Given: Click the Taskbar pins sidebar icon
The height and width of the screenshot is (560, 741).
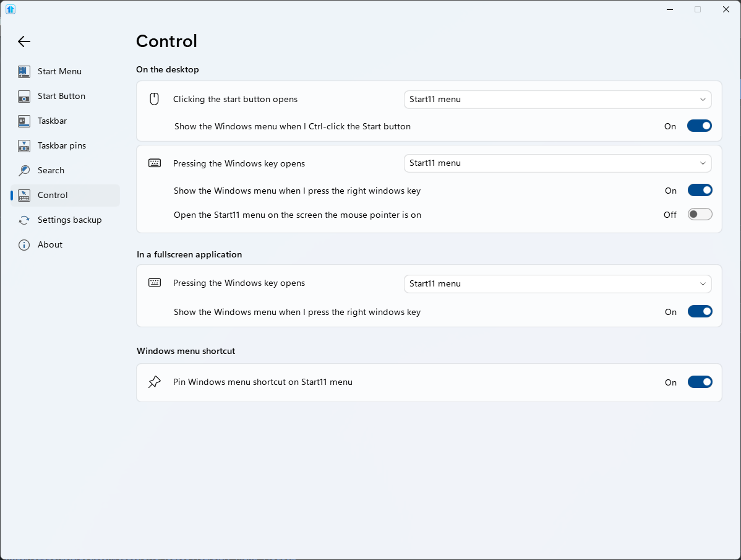Looking at the screenshot, I should 24,145.
